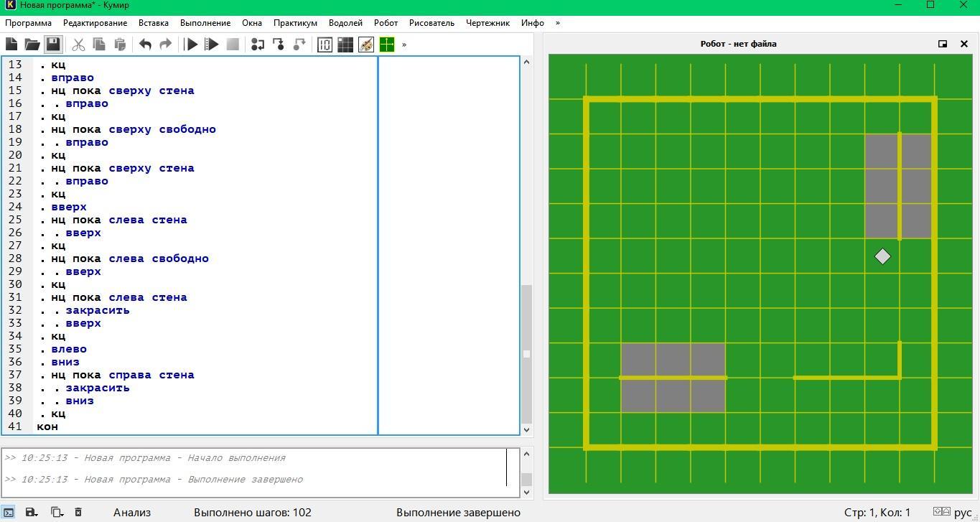Run the program in testing mode

[212, 45]
